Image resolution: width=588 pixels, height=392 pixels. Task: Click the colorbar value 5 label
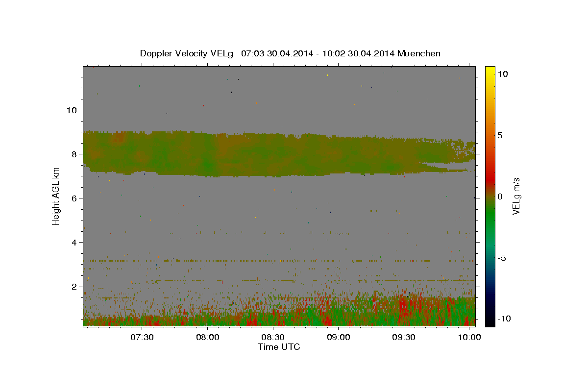coord(500,135)
